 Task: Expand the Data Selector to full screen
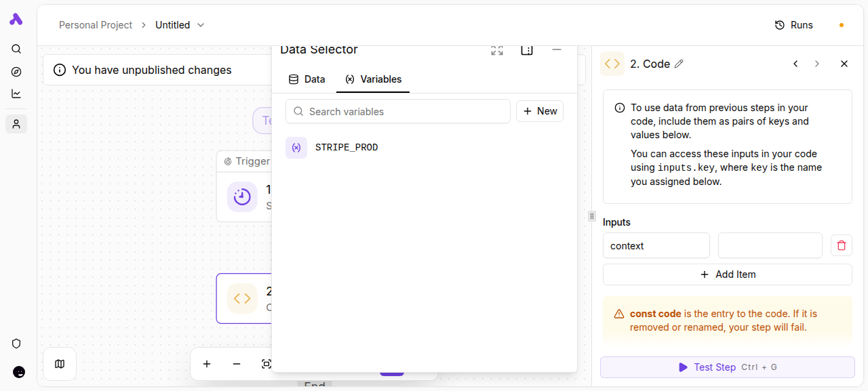tap(497, 49)
